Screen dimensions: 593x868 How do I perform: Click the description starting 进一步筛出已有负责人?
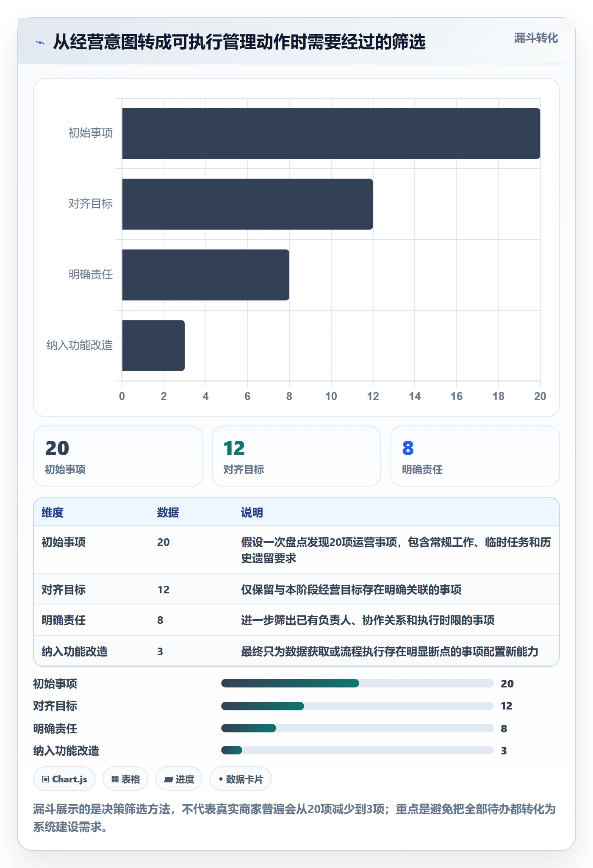pyautogui.click(x=368, y=620)
